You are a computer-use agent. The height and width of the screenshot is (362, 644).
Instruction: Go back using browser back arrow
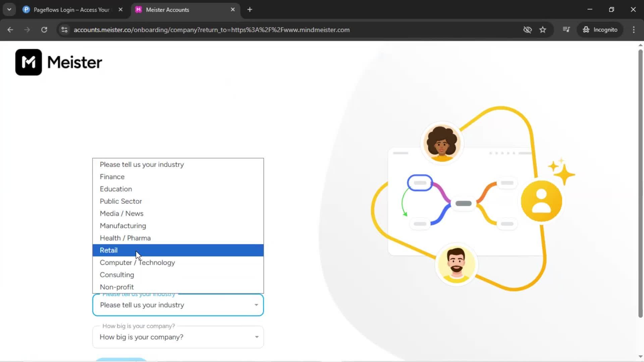coord(10,29)
